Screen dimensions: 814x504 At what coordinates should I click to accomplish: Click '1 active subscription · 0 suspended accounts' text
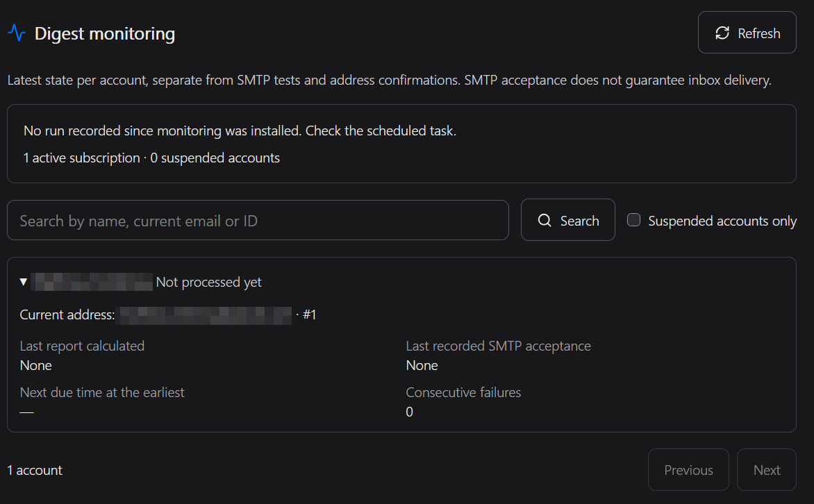[x=151, y=158]
